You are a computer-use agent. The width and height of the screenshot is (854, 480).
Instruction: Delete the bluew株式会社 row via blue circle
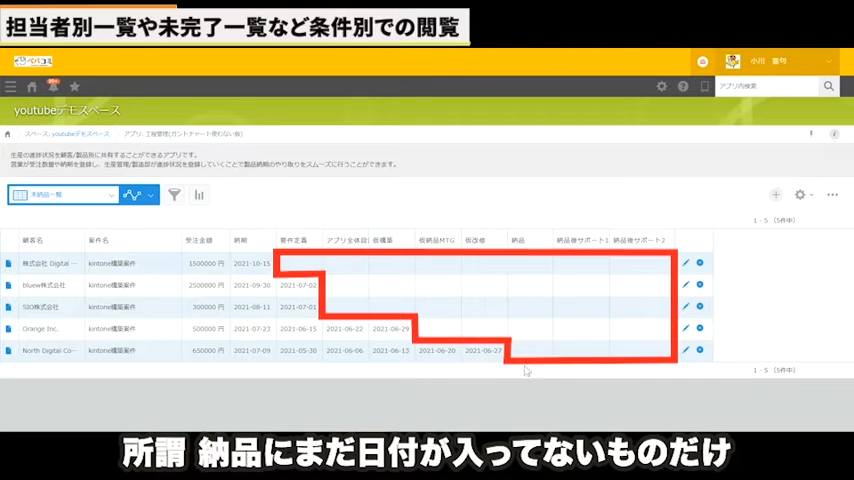[x=700, y=284]
